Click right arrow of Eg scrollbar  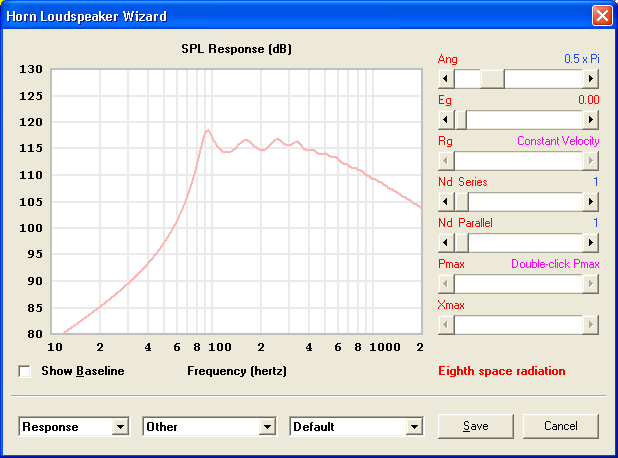tap(590, 120)
